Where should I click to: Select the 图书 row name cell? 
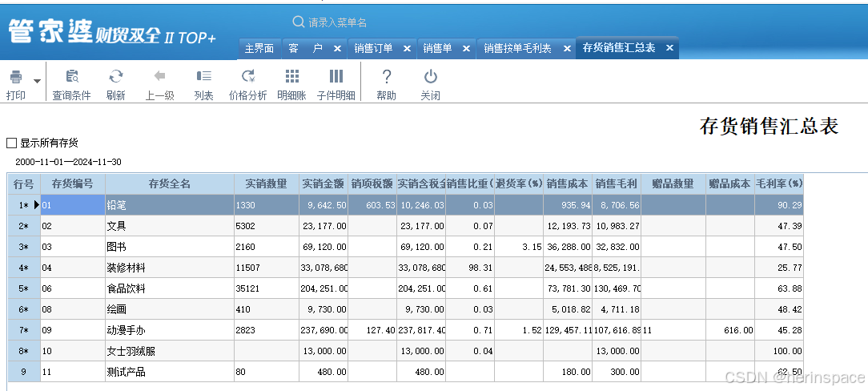pyautogui.click(x=170, y=247)
